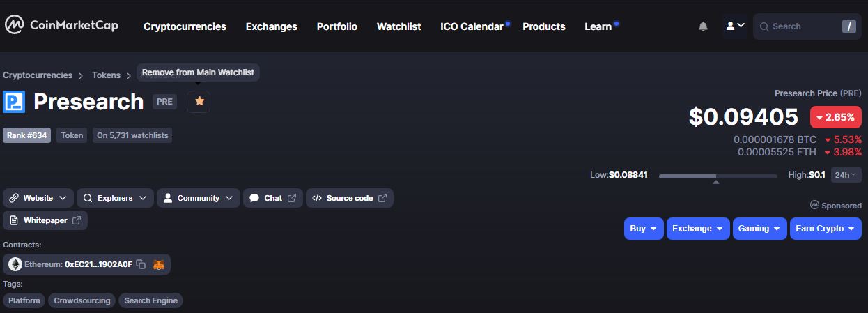Image resolution: width=868 pixels, height=313 pixels.
Task: Expand the Community dropdown
Action: [199, 198]
